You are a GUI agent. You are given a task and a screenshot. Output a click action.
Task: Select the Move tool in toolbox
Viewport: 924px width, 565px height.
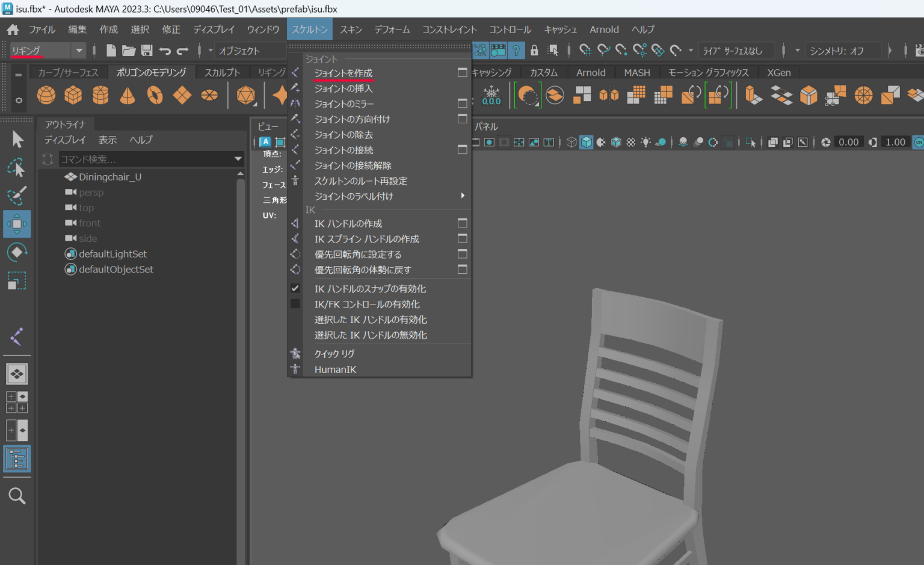point(17,224)
